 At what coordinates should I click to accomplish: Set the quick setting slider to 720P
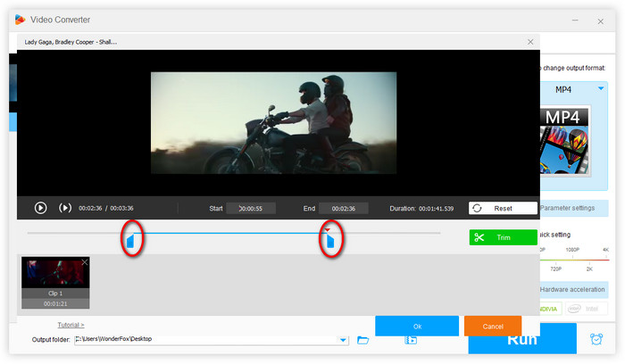555,269
